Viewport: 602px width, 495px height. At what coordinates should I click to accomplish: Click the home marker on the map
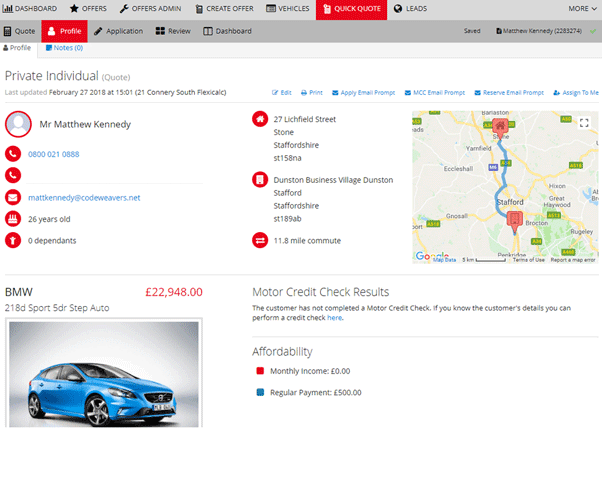coord(500,127)
